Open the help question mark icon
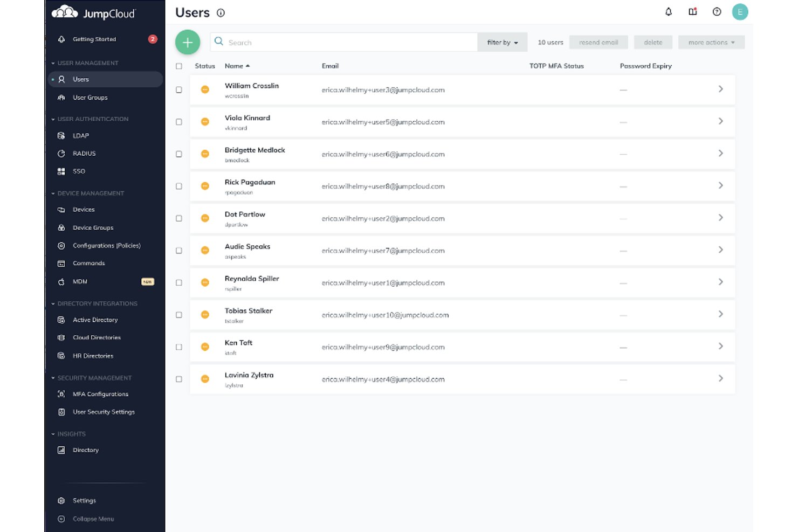Screen dimensions: 798x532 coord(717,12)
